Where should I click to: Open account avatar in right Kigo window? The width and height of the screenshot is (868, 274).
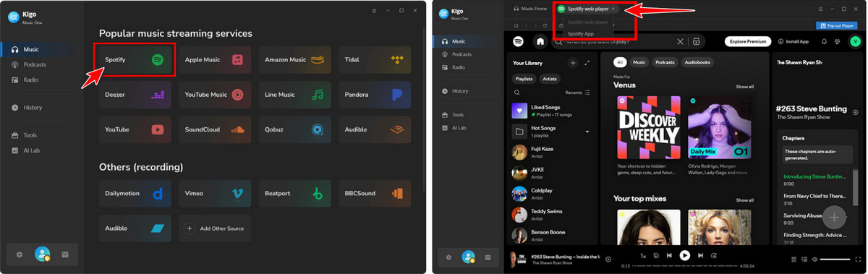click(x=469, y=257)
